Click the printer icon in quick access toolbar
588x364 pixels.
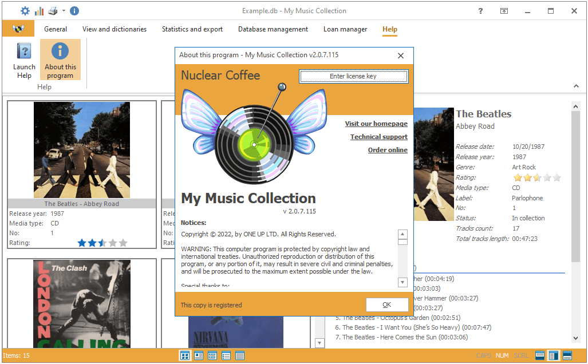click(x=53, y=11)
